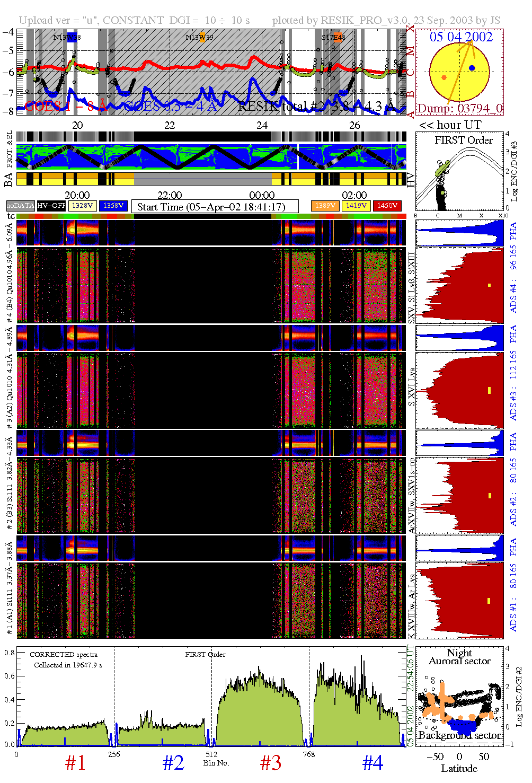This screenshot has width=532, height=783.
Task: Click the orange N13W39 flare marker
Action: click(x=202, y=38)
